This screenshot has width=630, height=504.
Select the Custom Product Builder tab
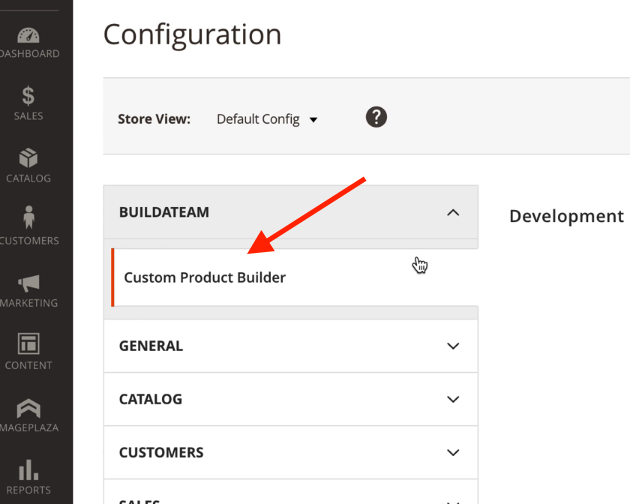[295, 277]
